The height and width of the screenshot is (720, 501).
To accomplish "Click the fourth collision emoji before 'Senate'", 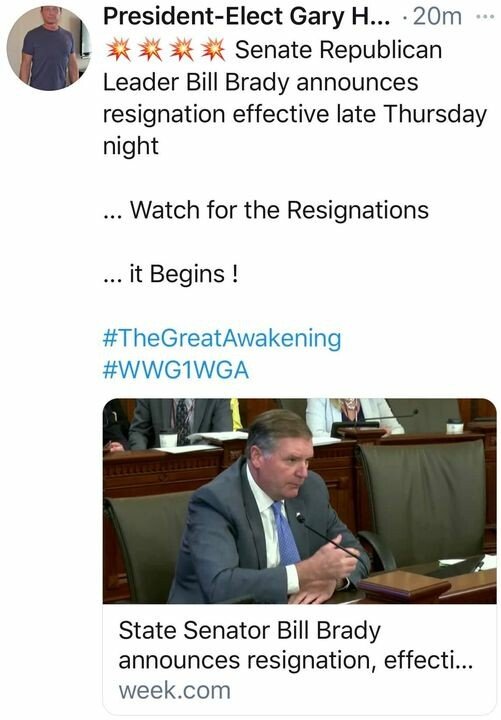I will [213, 50].
